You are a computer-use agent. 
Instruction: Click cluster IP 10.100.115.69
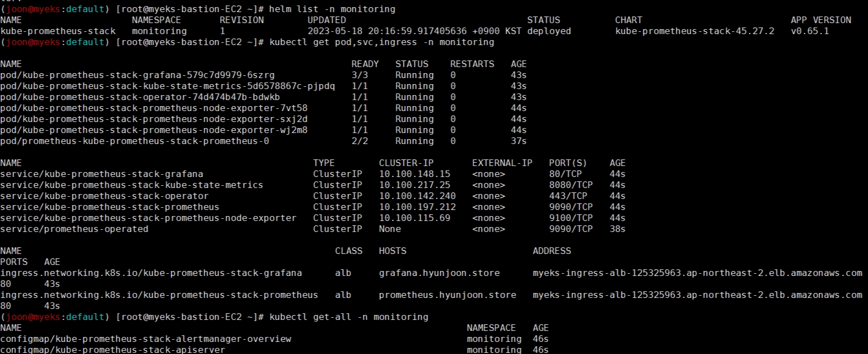(x=415, y=218)
